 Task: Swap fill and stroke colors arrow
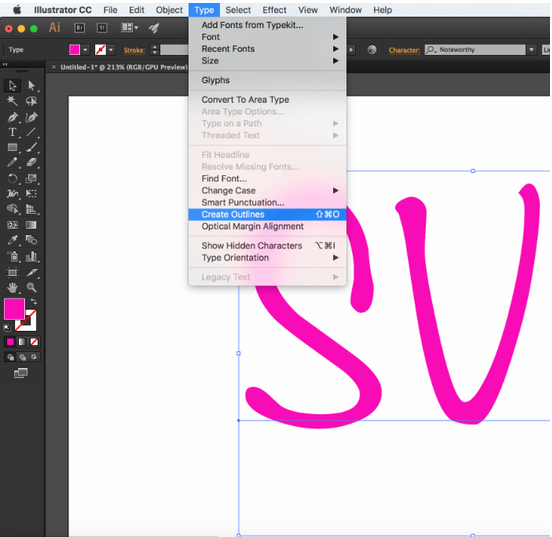(34, 301)
